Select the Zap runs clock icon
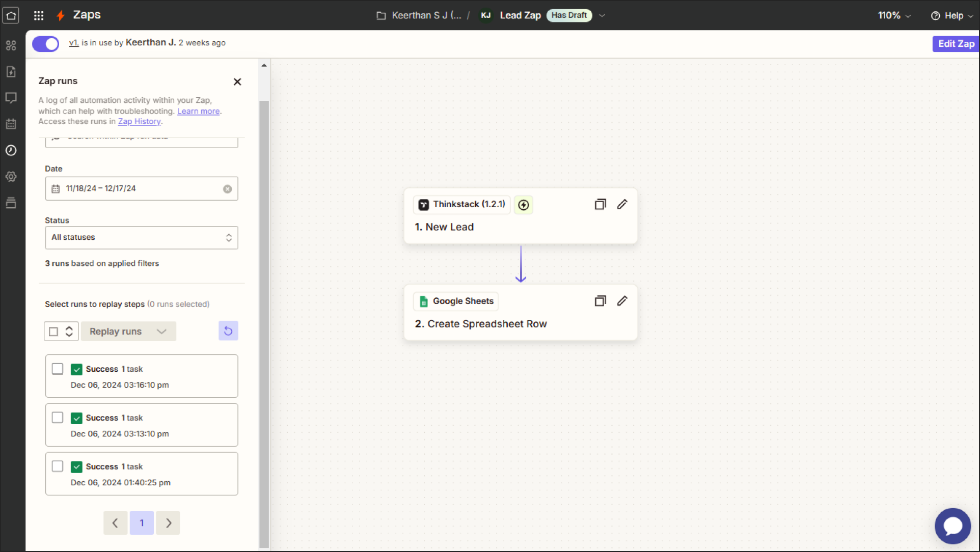The height and width of the screenshot is (552, 980). pyautogui.click(x=11, y=150)
